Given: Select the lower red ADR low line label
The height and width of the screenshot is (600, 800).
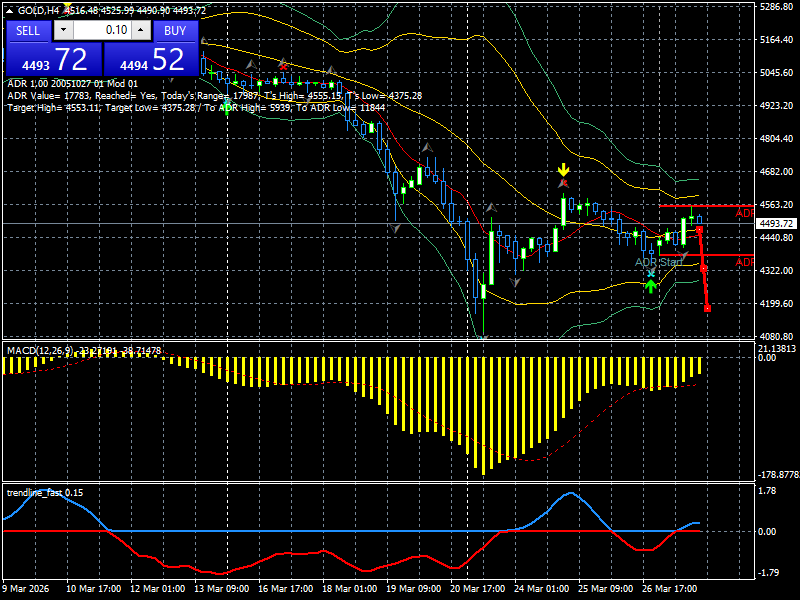Looking at the screenshot, I should click(744, 262).
